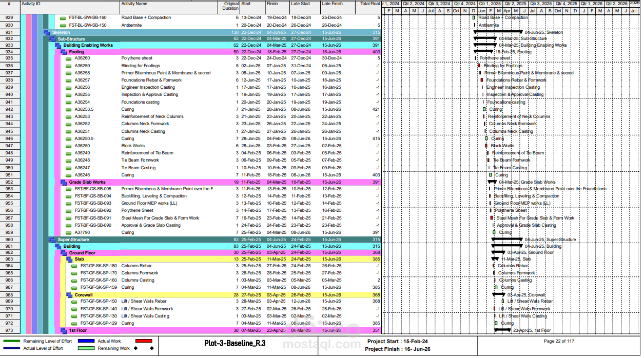The width and height of the screenshot is (644, 358).
Task: Select the 'Engineer Inspection Casting' activity name
Action: click(x=148, y=87)
